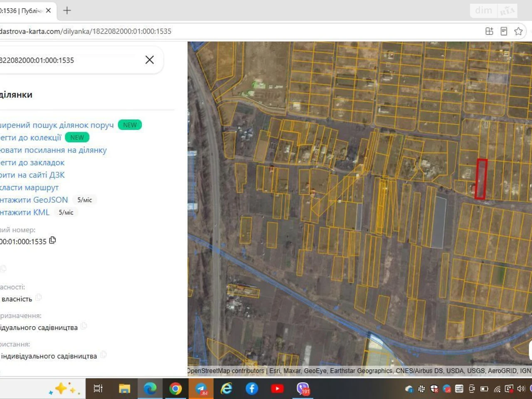The image size is (532, 399).
Task: Copy the cadastral number 00:01:000:1535
Action: tap(52, 240)
